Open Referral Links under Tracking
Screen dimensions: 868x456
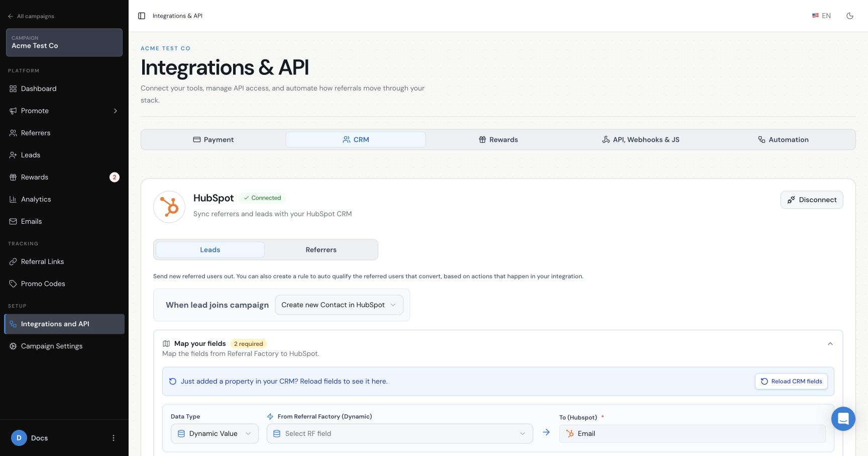pyautogui.click(x=64, y=261)
